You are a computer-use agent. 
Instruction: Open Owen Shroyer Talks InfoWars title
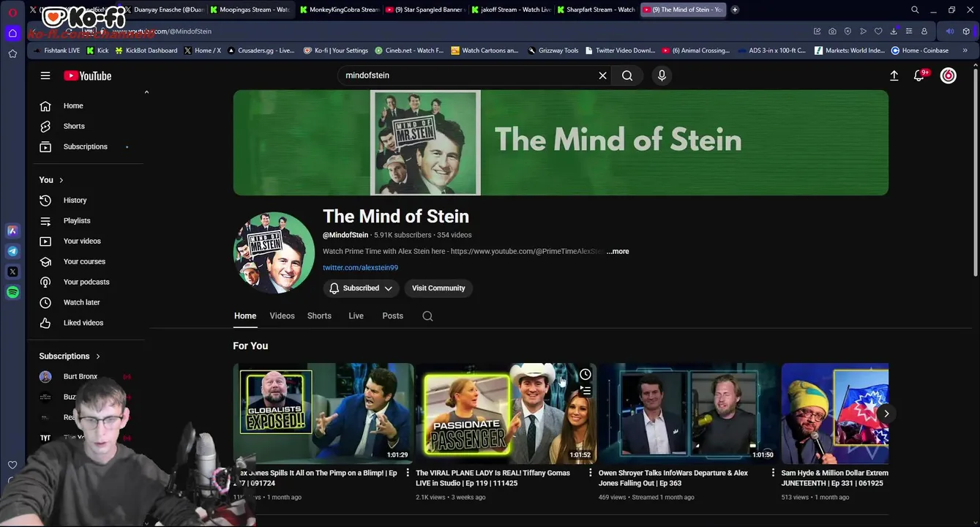tap(673, 478)
